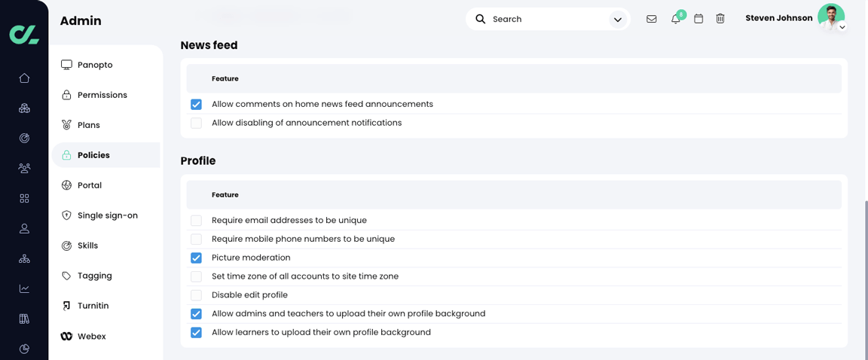868x360 pixels.
Task: Open the Turnitin settings page
Action: [x=93, y=305]
